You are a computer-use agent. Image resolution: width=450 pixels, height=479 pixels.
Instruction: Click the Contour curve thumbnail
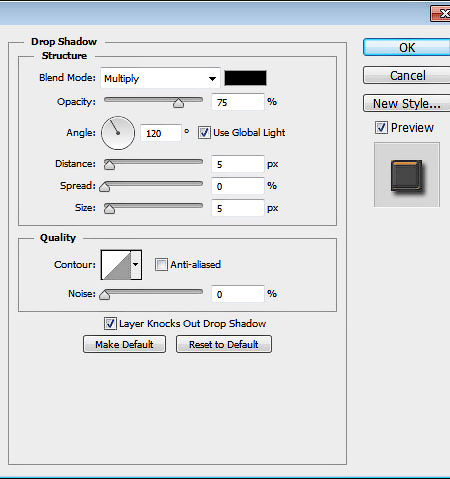click(x=116, y=265)
